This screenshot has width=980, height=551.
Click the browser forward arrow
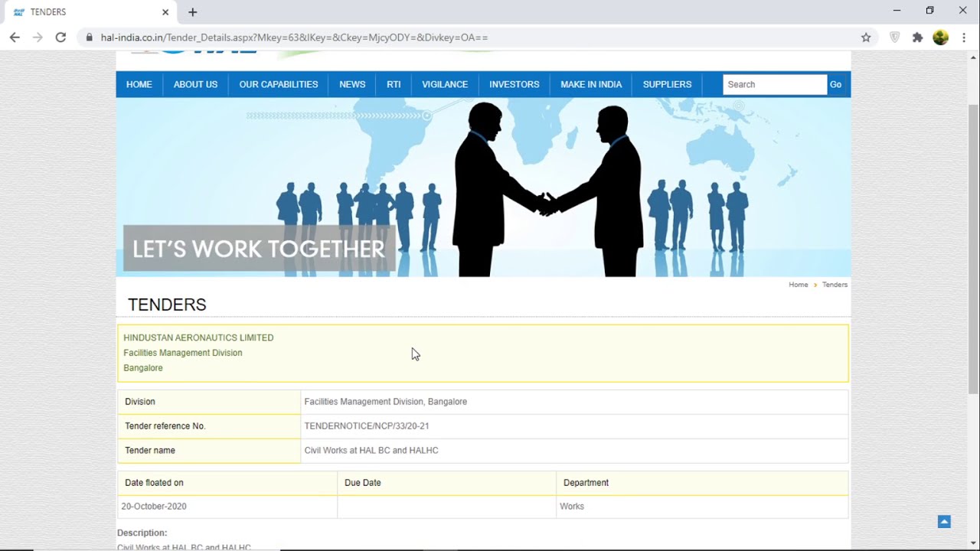pyautogui.click(x=38, y=37)
